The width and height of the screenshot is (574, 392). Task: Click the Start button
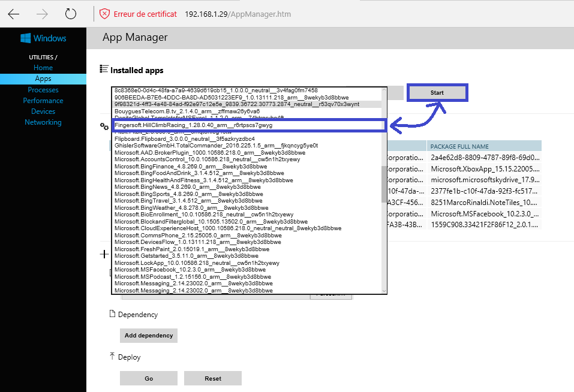coord(437,92)
